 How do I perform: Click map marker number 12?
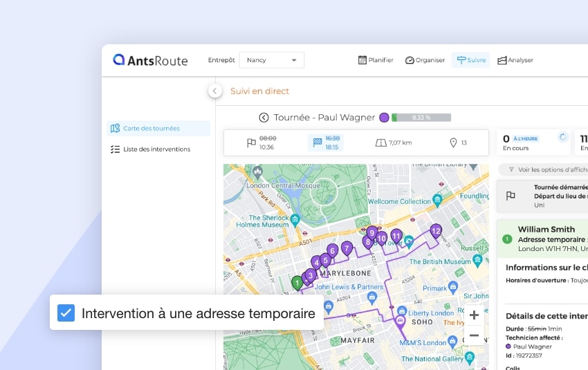436,230
